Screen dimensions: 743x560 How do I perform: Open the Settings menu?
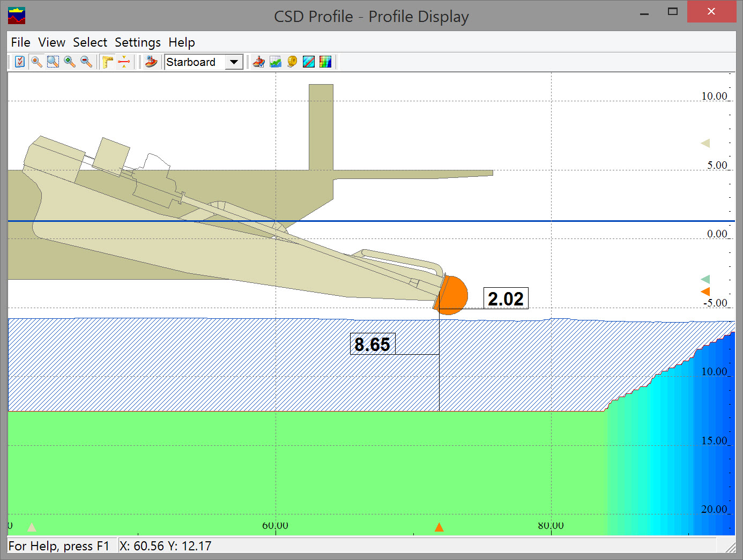(x=138, y=42)
